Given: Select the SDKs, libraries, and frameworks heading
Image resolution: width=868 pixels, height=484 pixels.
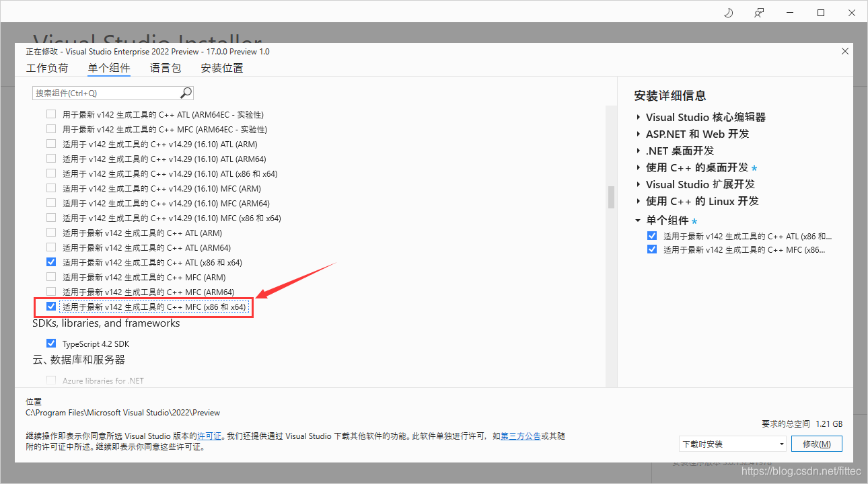Looking at the screenshot, I should coord(106,323).
